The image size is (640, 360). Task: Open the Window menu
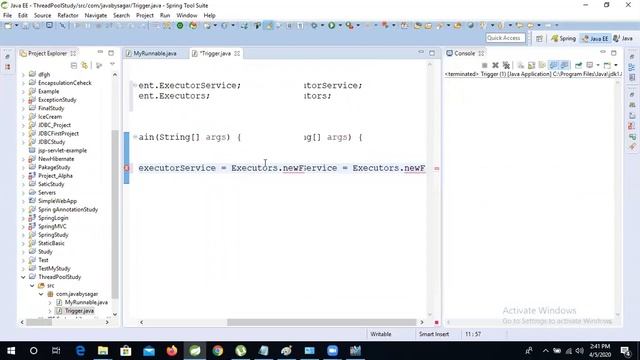click(x=187, y=16)
